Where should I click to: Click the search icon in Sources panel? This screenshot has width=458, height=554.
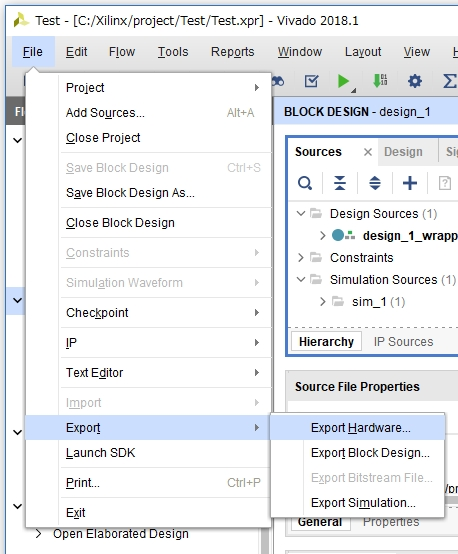(305, 183)
